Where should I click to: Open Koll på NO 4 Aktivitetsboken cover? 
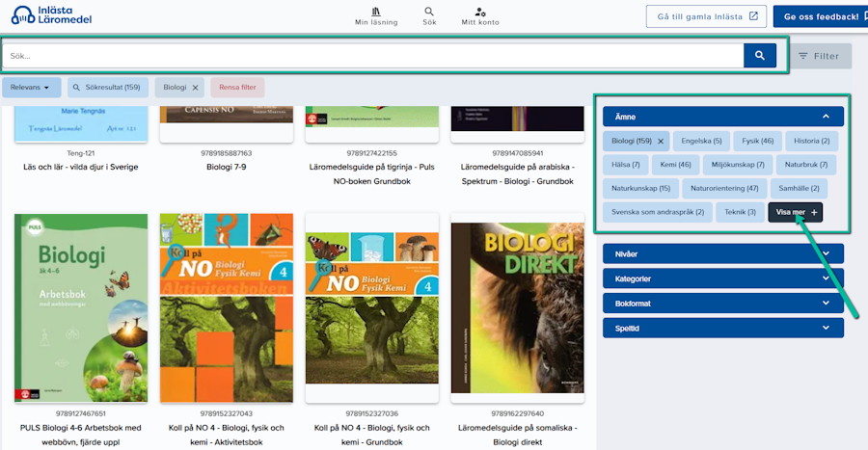point(227,308)
